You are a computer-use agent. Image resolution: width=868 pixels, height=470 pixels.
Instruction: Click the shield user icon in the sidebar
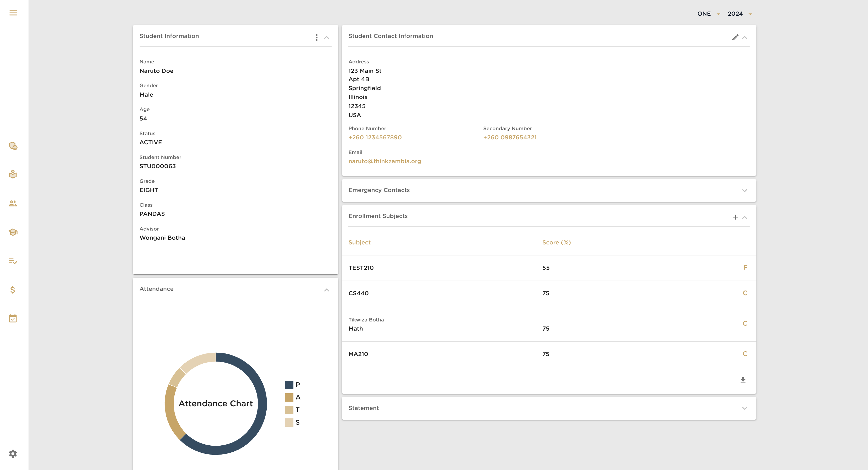pyautogui.click(x=13, y=146)
